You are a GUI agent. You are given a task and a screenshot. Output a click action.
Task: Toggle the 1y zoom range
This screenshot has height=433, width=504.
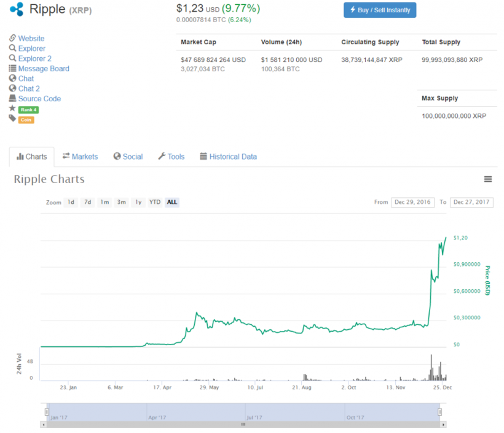coord(138,202)
